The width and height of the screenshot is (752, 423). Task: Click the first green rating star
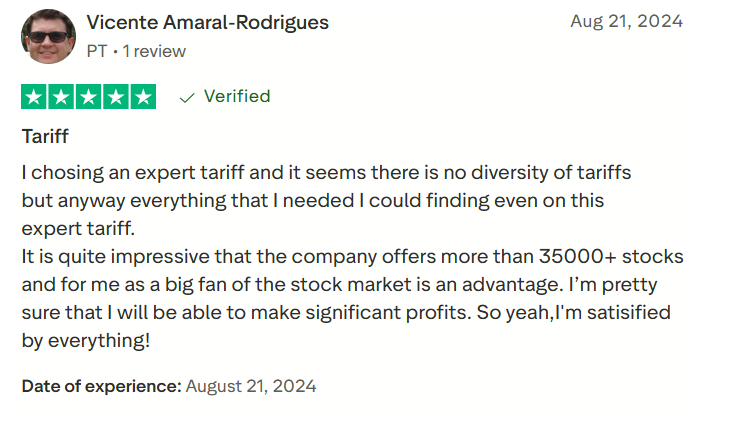click(x=34, y=97)
